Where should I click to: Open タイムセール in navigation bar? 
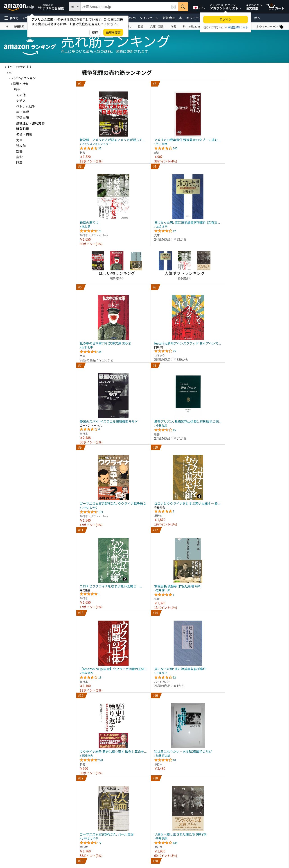click(149, 18)
